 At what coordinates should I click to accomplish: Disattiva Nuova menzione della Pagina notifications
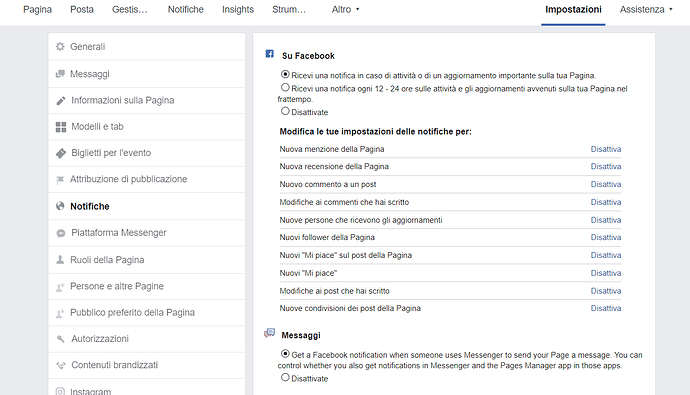pyautogui.click(x=606, y=149)
